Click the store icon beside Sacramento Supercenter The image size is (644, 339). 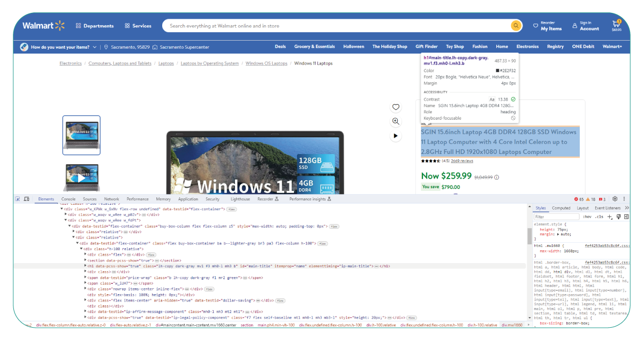coord(155,47)
